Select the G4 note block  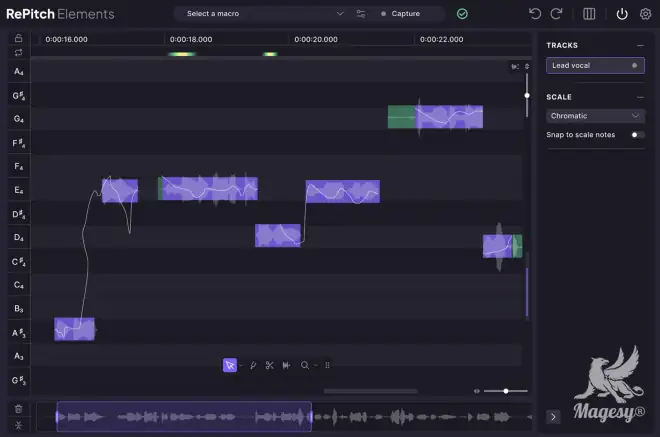coord(435,117)
